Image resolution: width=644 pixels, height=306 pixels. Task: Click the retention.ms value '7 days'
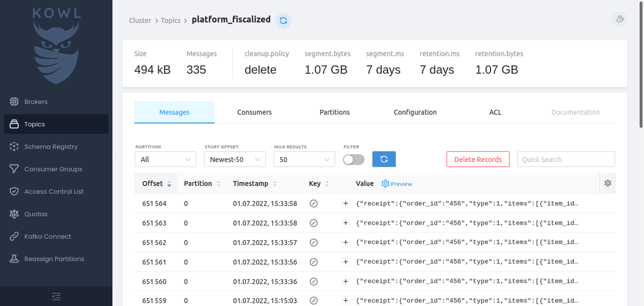pos(437,70)
